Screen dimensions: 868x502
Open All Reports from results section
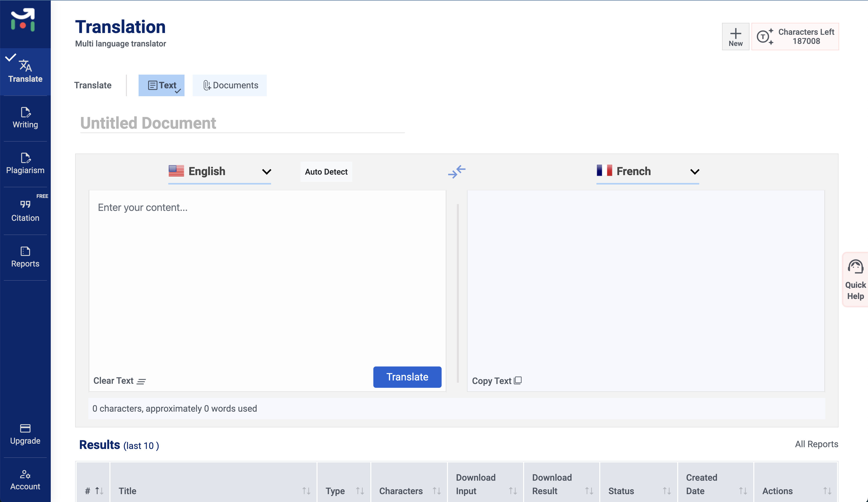[816, 444]
